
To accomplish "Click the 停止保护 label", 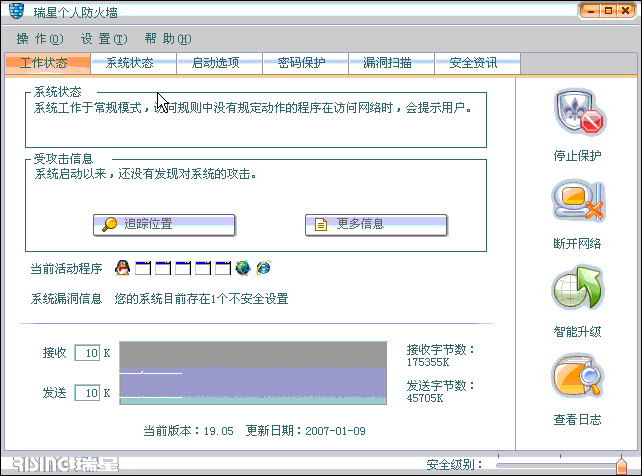I will [577, 156].
